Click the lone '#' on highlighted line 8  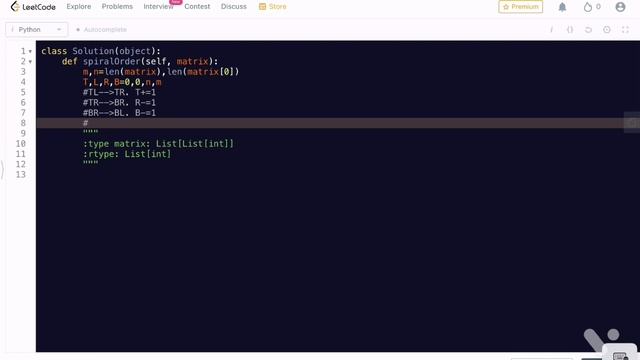point(85,123)
